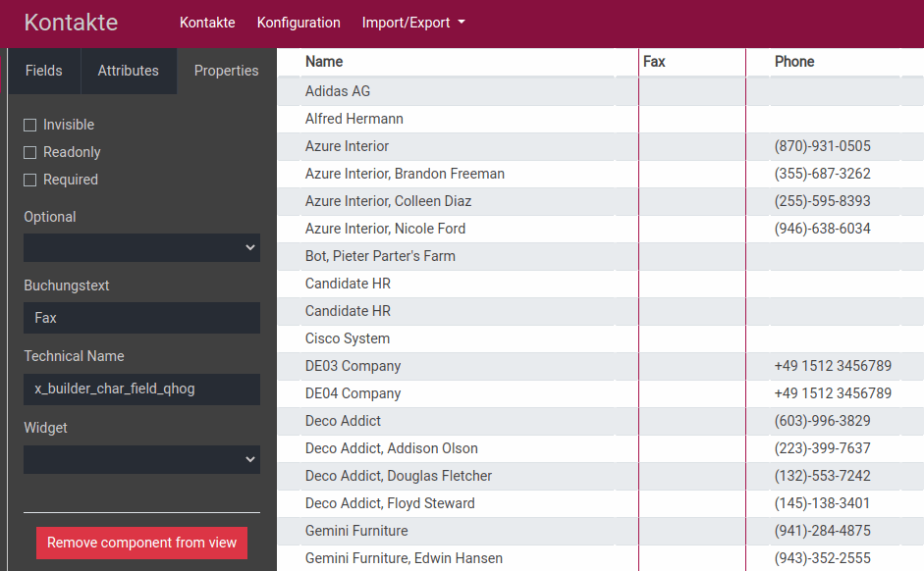This screenshot has width=924, height=571.
Task: Click the Phone column header
Action: click(x=794, y=62)
